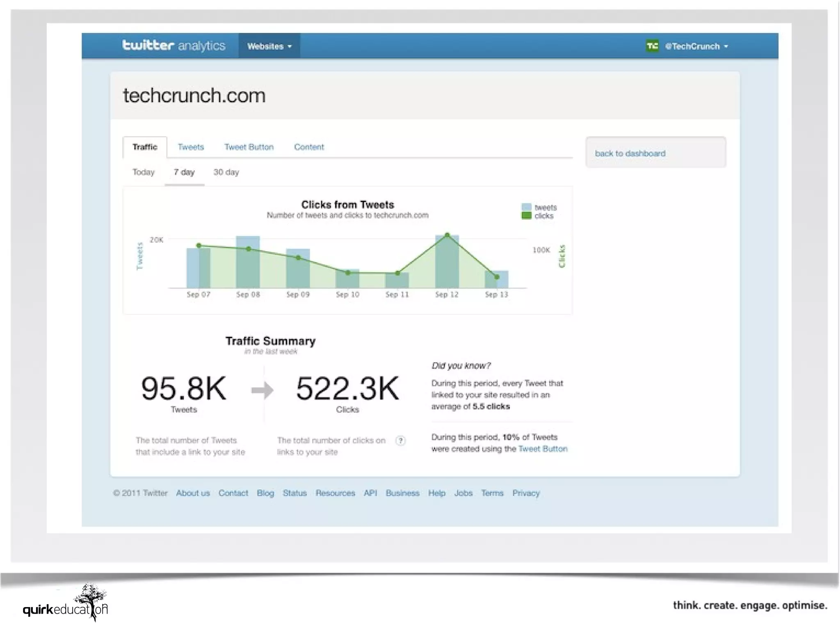Click the Sep 12 clicks data point
The height and width of the screenshot is (630, 840).
click(447, 235)
